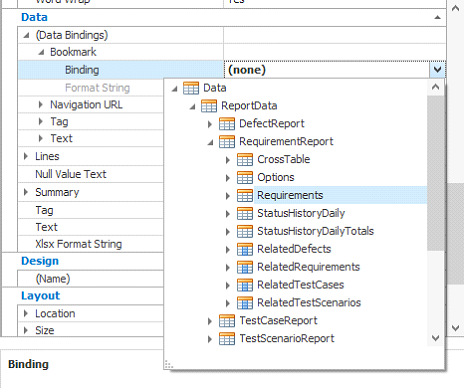Viewport: 465px width, 389px height.
Task: Select the RelatedTestCases tree entry
Action: 300,285
